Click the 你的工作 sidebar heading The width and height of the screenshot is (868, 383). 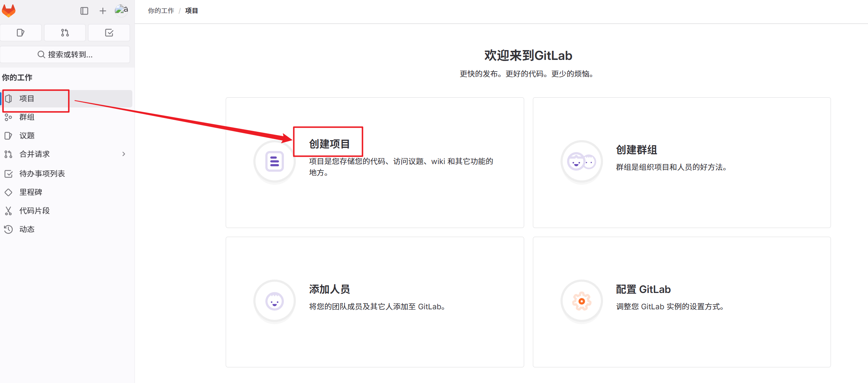pyautogui.click(x=17, y=77)
